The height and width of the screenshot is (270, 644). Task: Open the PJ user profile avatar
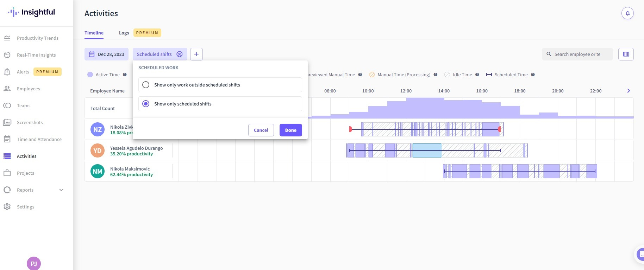coord(34,263)
